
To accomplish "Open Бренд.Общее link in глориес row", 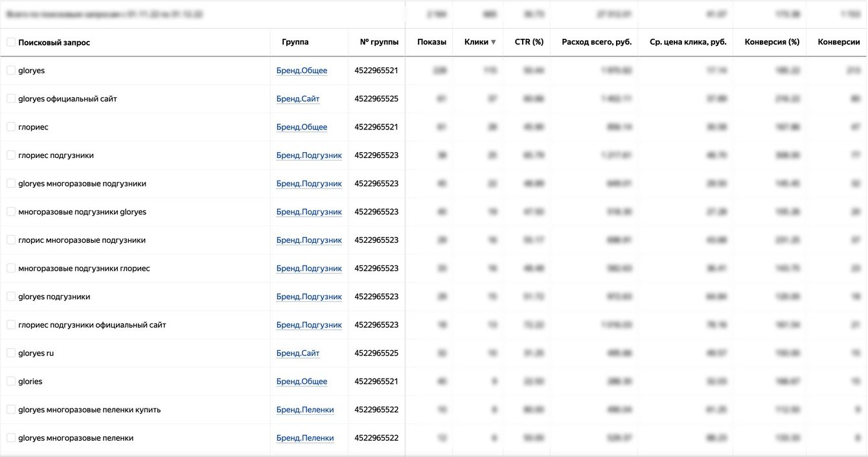I will click(302, 127).
